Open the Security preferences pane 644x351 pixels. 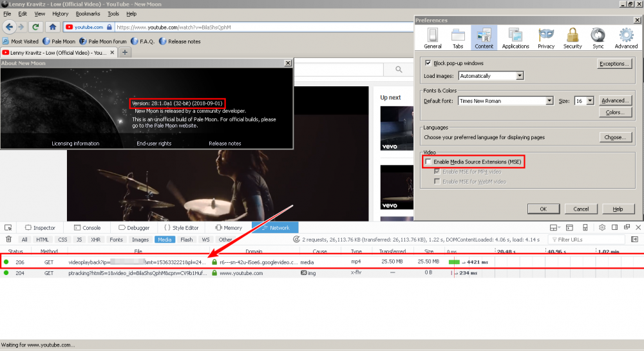tap(573, 38)
